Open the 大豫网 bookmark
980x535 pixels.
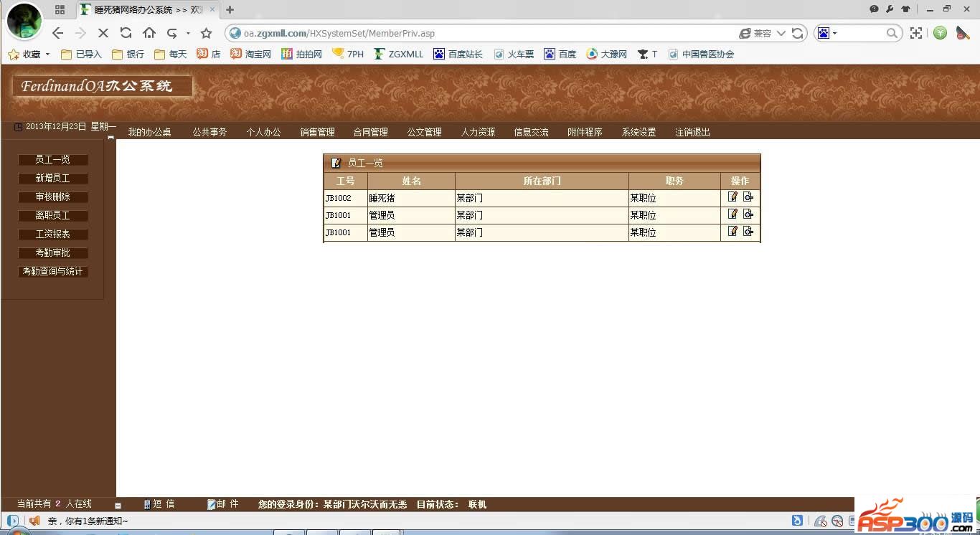(606, 54)
